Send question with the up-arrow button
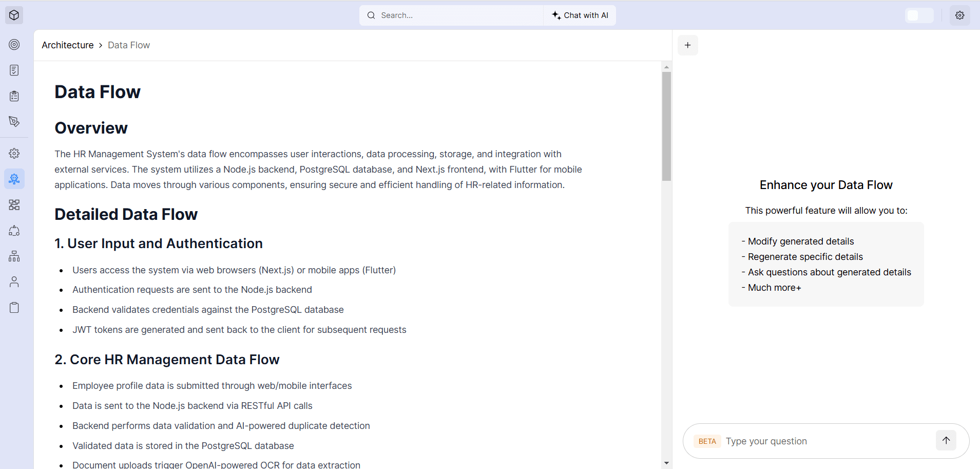 [946, 440]
